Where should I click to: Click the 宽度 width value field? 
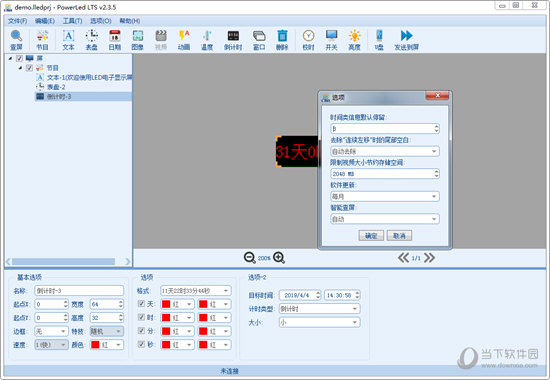click(x=107, y=304)
